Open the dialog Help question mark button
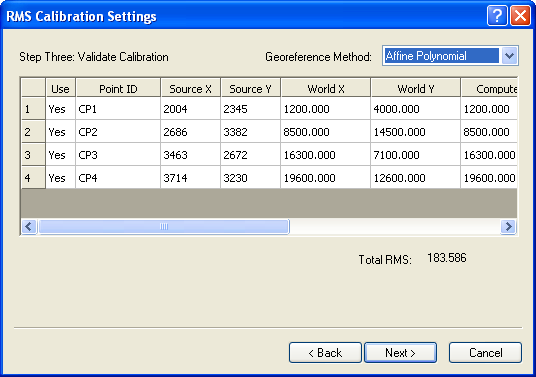This screenshot has width=536, height=377. point(497,16)
